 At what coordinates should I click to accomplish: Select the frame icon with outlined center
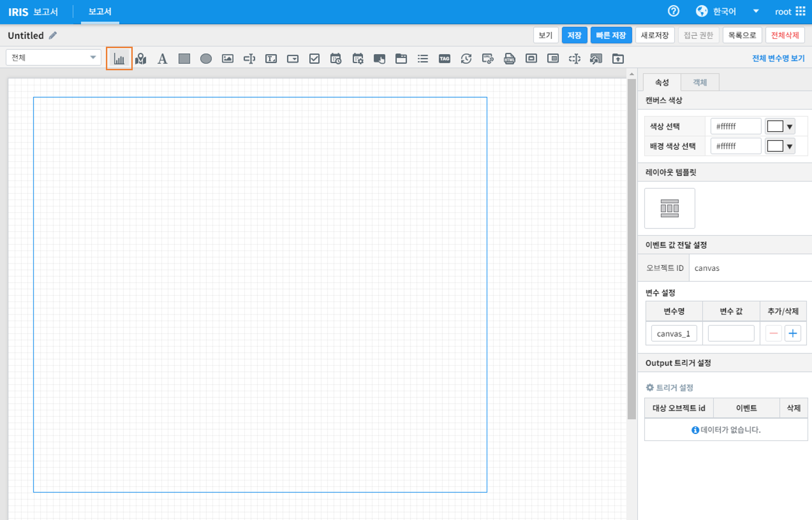[x=531, y=59]
